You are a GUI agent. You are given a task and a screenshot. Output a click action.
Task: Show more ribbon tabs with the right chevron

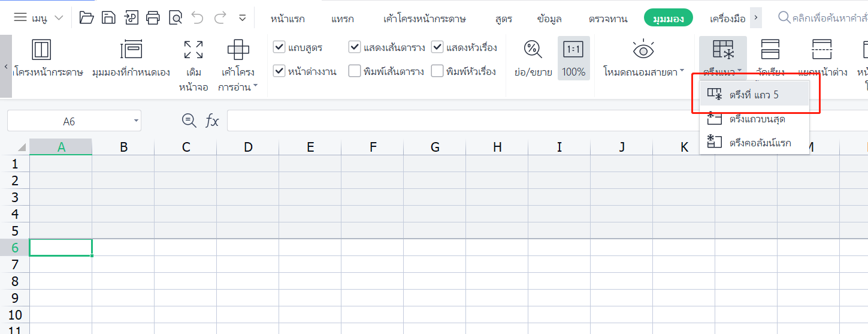[x=757, y=17]
